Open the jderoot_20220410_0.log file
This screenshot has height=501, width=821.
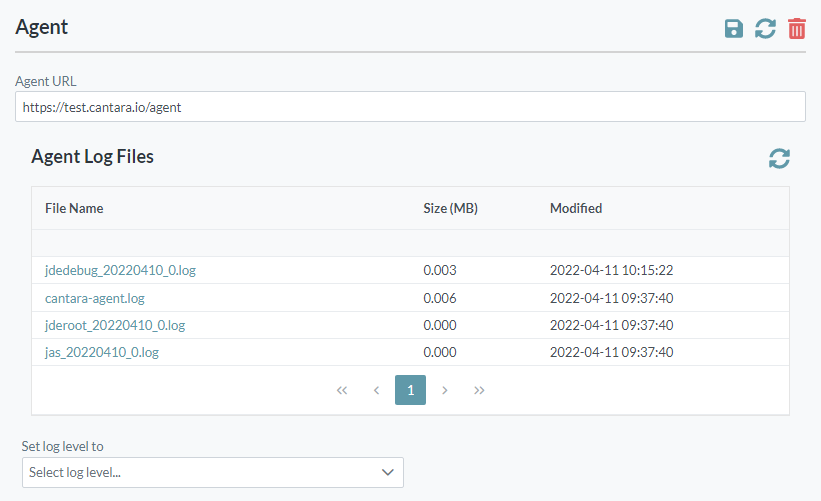(115, 325)
